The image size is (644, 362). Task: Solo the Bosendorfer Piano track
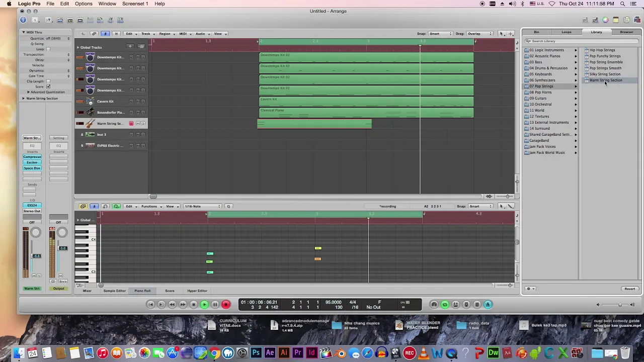pyautogui.click(x=143, y=112)
